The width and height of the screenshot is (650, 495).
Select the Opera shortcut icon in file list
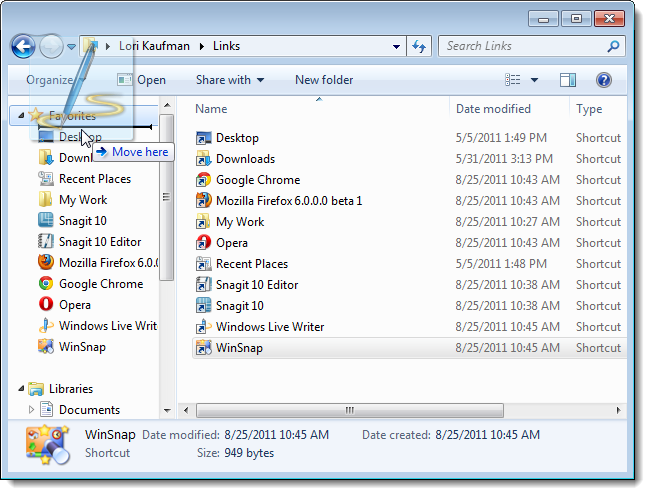coord(204,243)
